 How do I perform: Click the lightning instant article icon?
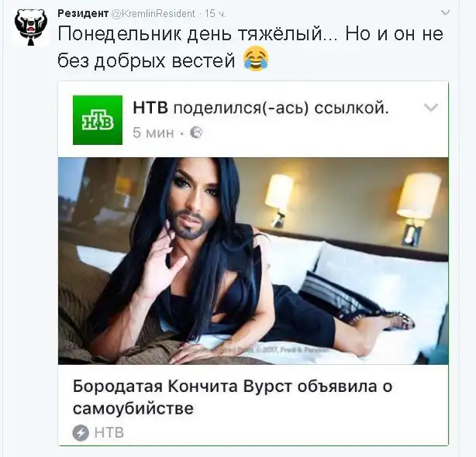pos(81,432)
